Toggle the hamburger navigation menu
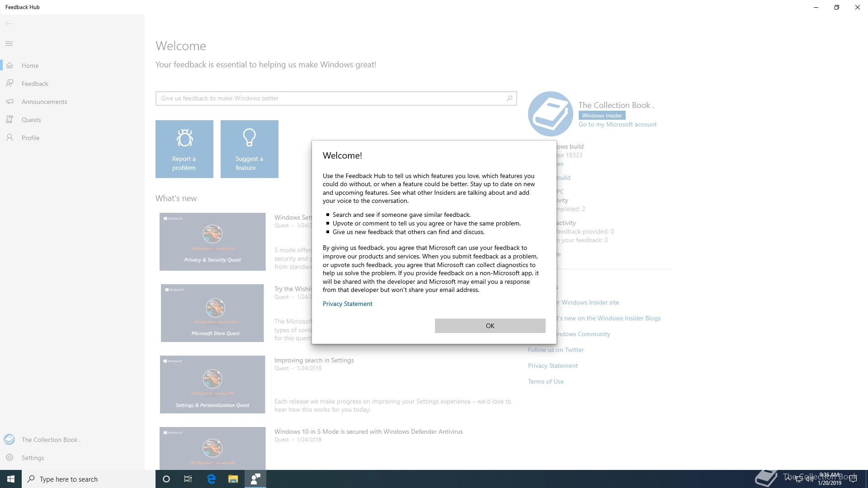Image resolution: width=868 pixels, height=488 pixels. (x=9, y=44)
